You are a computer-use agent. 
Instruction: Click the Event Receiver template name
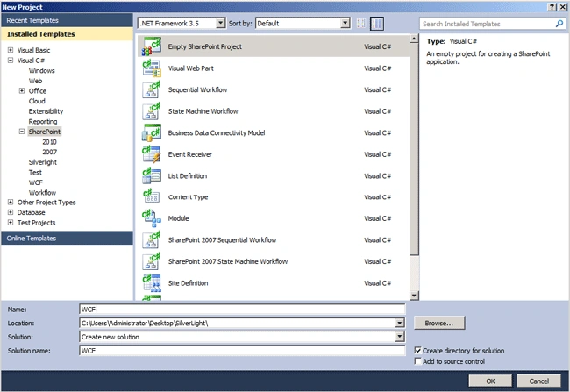click(189, 154)
